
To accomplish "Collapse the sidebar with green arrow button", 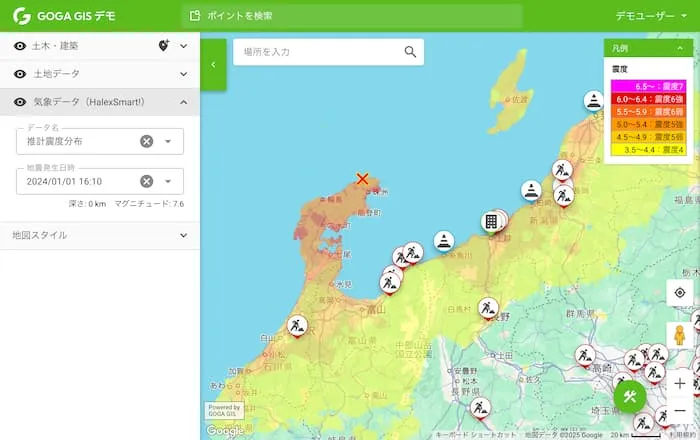I will click(x=213, y=63).
